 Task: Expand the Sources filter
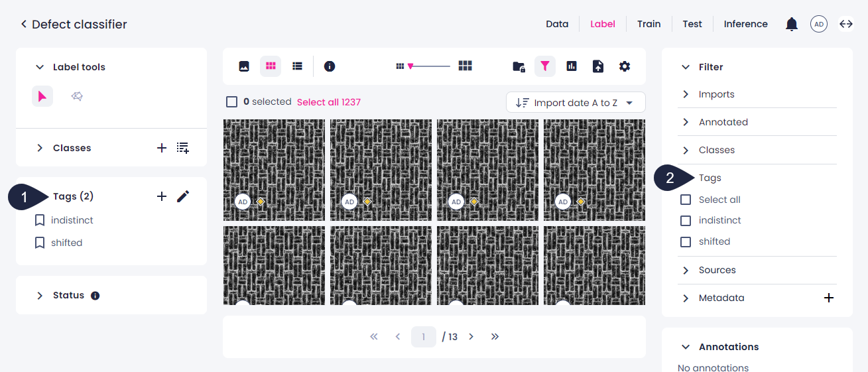686,270
